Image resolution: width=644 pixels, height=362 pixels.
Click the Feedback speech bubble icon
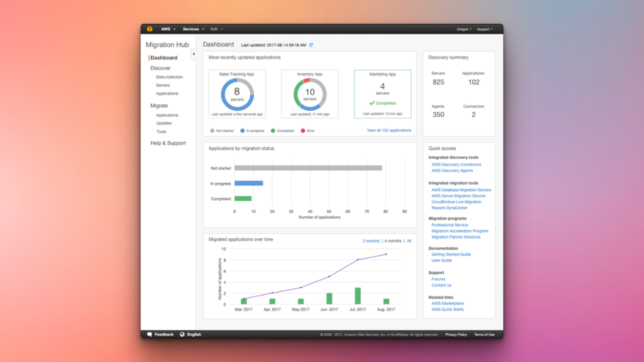click(x=150, y=334)
